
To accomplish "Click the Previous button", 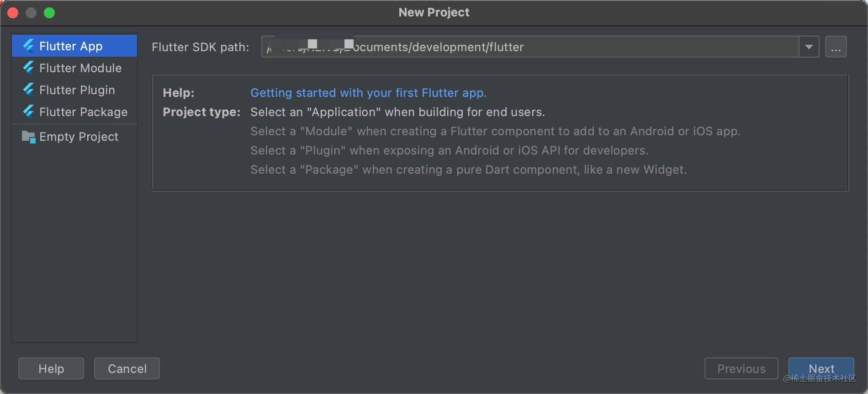I will point(741,368).
